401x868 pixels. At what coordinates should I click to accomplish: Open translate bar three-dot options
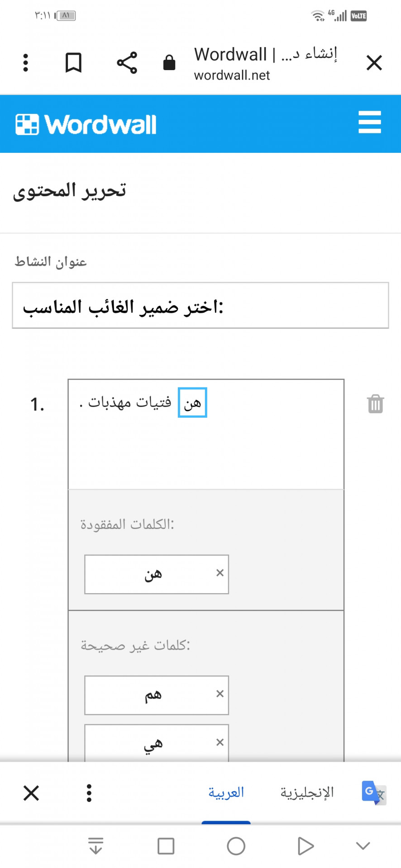(x=89, y=793)
